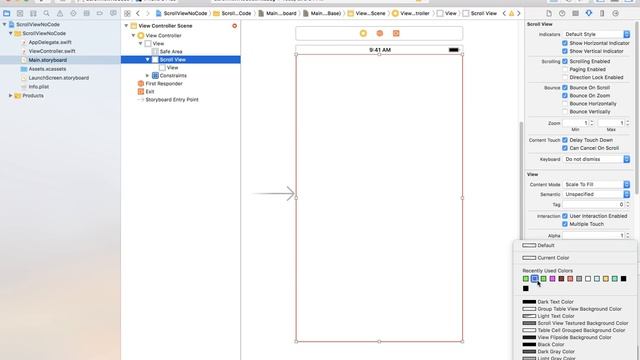Screen dimensions: 640x360
Task: Click the related items grid icon
Action: (x=127, y=13)
